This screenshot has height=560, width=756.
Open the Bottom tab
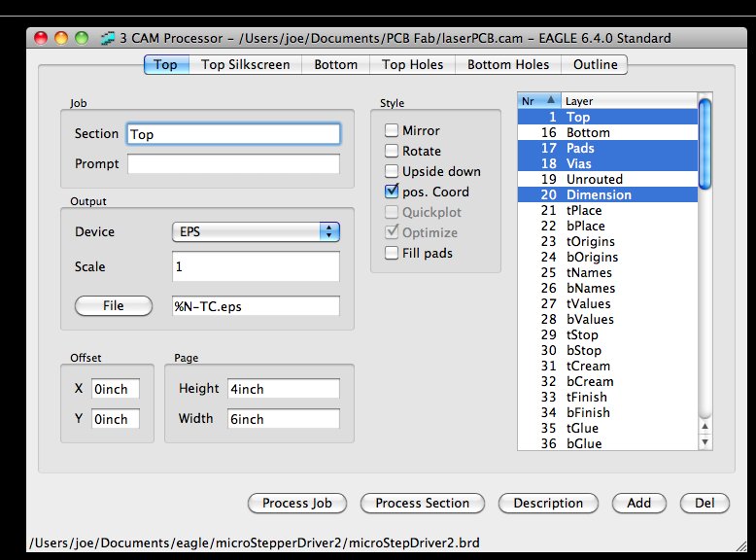(336, 64)
